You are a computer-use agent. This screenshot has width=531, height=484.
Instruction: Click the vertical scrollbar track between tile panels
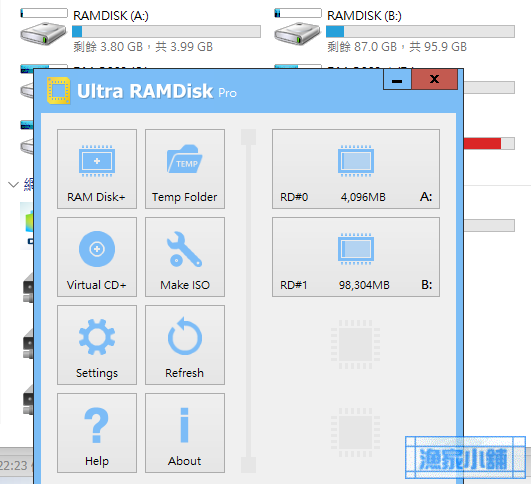pyautogui.click(x=248, y=301)
